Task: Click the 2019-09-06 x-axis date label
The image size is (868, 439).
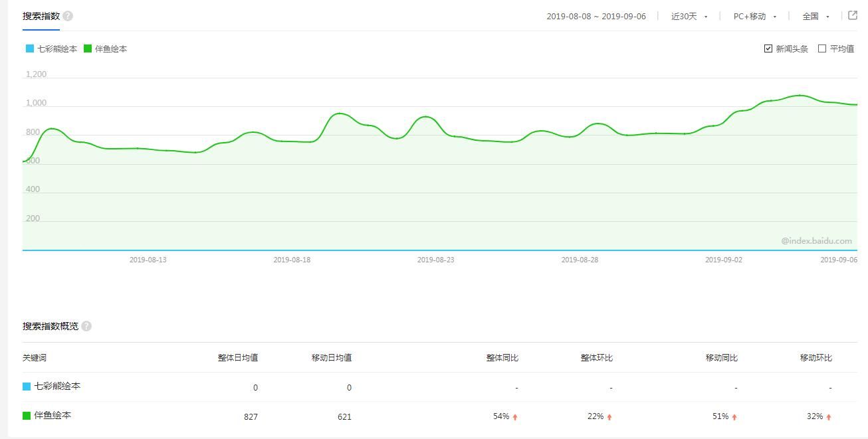Action: (x=839, y=260)
